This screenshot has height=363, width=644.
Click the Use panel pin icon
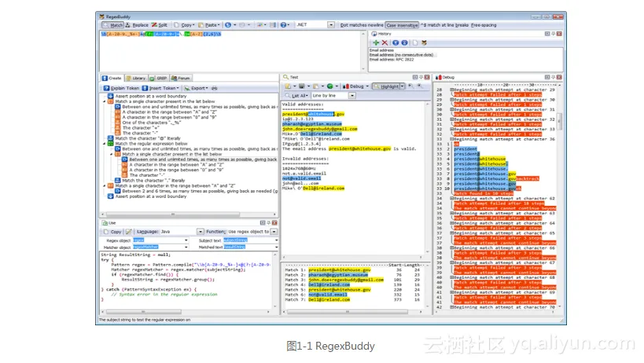click(269, 222)
